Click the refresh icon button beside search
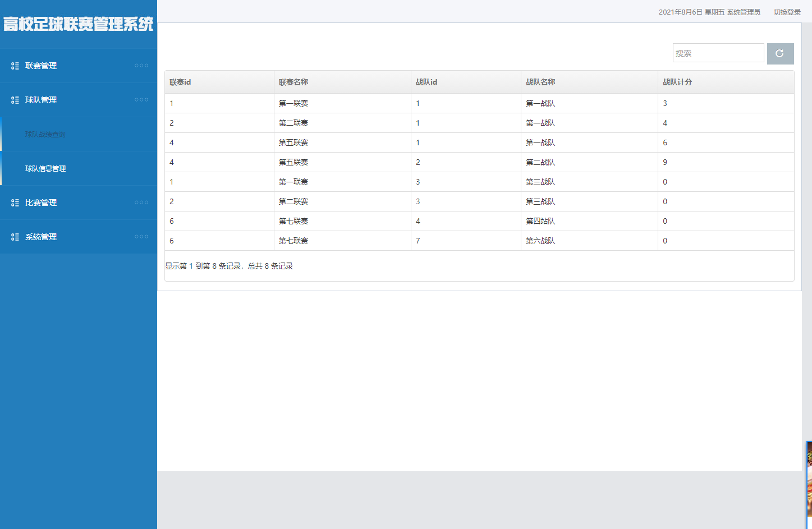This screenshot has width=812, height=529. [780, 53]
